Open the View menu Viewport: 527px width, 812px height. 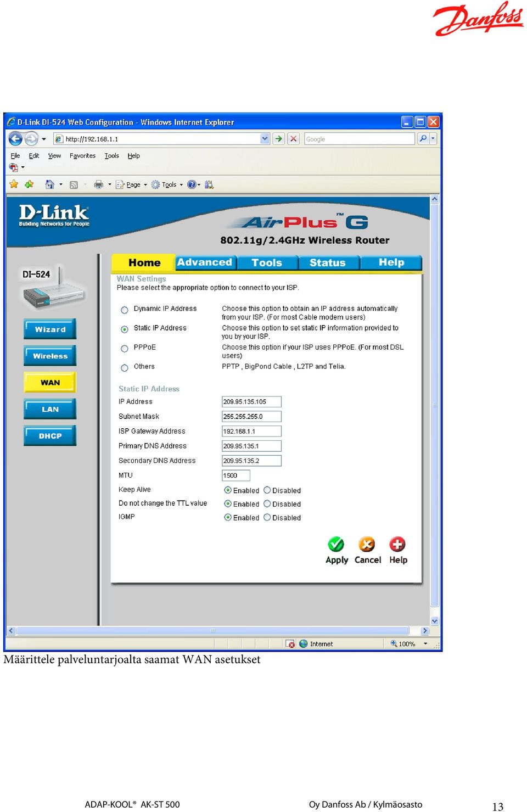pos(54,156)
